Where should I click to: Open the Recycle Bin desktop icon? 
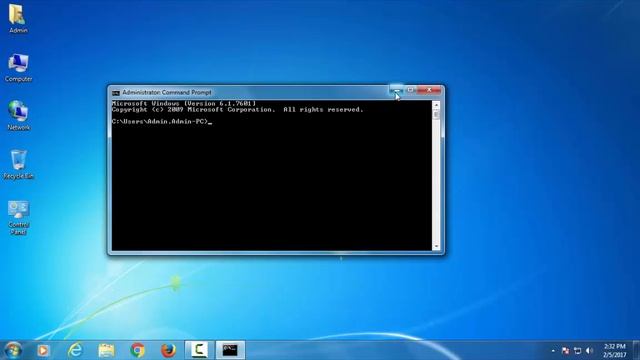click(x=18, y=164)
